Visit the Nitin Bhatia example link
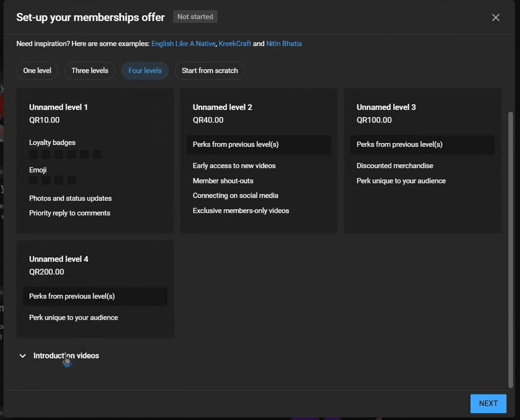The height and width of the screenshot is (420, 520). (x=284, y=44)
